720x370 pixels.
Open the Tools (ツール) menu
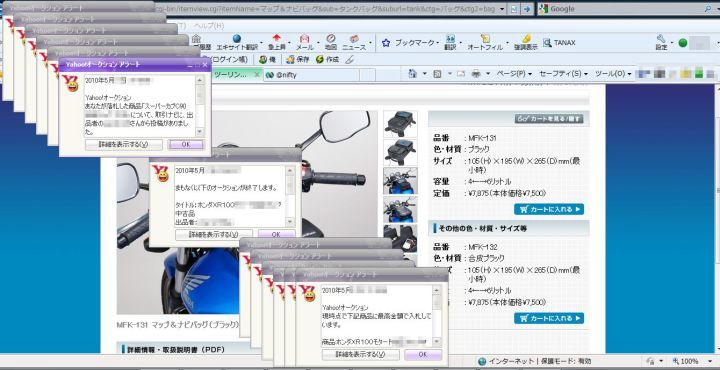pyautogui.click(x=613, y=73)
